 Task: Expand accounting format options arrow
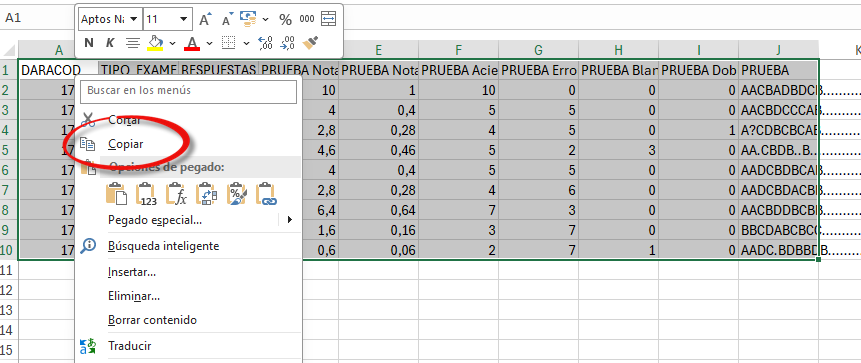pyautogui.click(x=266, y=20)
